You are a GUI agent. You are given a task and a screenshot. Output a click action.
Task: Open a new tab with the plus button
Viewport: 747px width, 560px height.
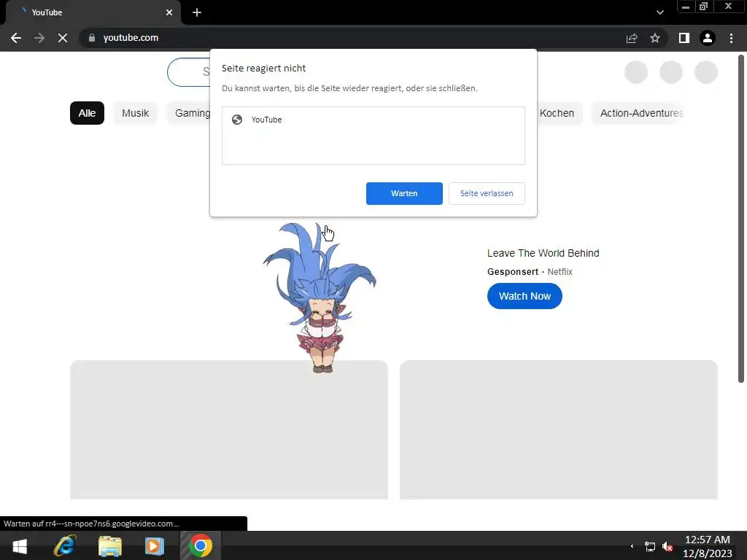(x=197, y=12)
